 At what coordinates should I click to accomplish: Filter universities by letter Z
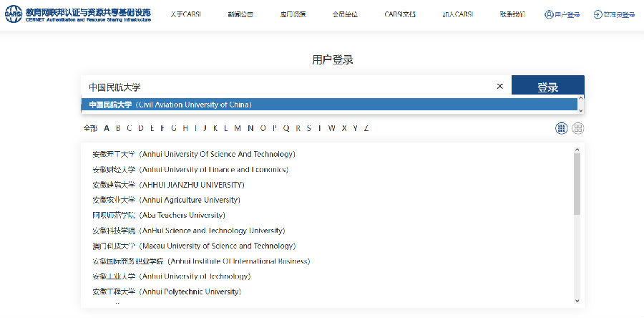click(x=366, y=128)
